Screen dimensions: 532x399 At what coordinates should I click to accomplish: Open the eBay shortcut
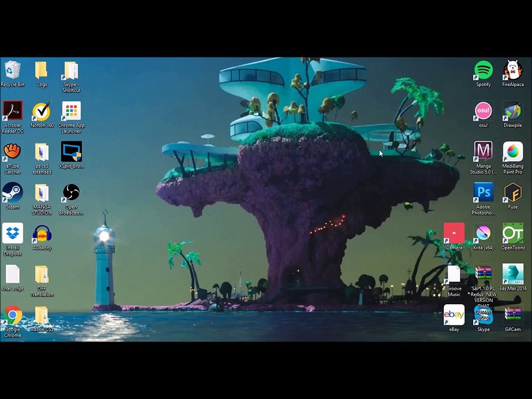(x=454, y=315)
